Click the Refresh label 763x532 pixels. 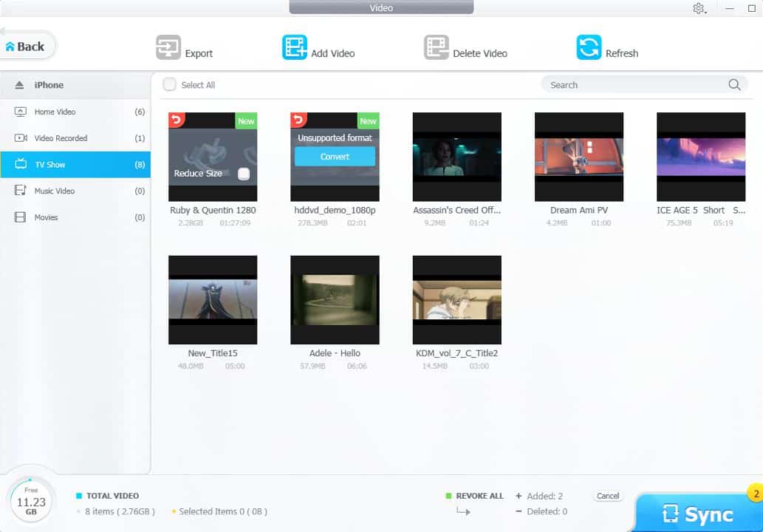622,53
